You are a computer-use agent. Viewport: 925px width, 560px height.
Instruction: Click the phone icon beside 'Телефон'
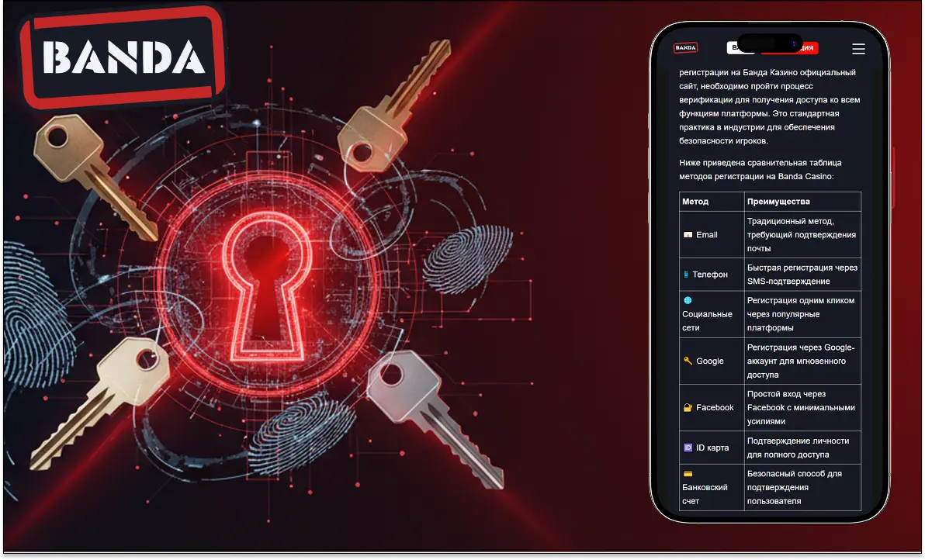click(x=686, y=275)
